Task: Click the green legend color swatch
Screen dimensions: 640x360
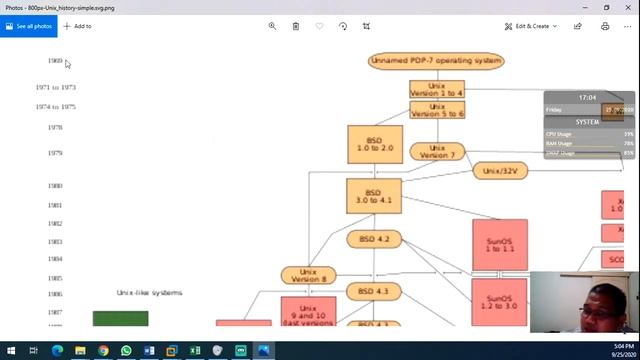Action: (x=120, y=318)
